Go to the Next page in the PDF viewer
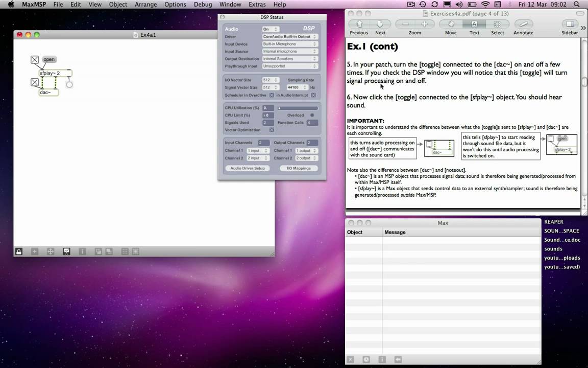This screenshot has height=368, width=588. [380, 24]
